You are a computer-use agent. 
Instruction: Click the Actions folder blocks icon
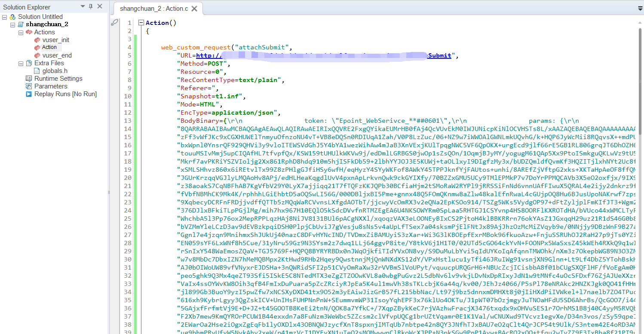(29, 32)
